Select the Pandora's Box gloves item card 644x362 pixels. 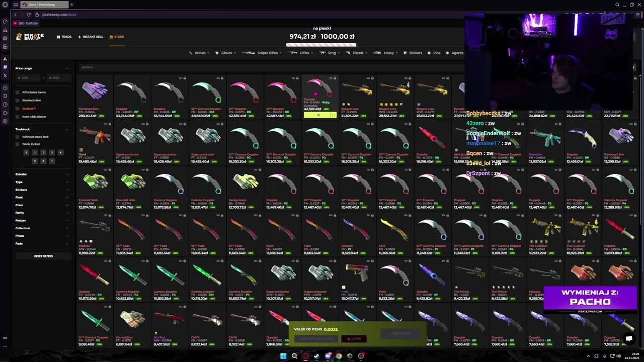(95, 98)
